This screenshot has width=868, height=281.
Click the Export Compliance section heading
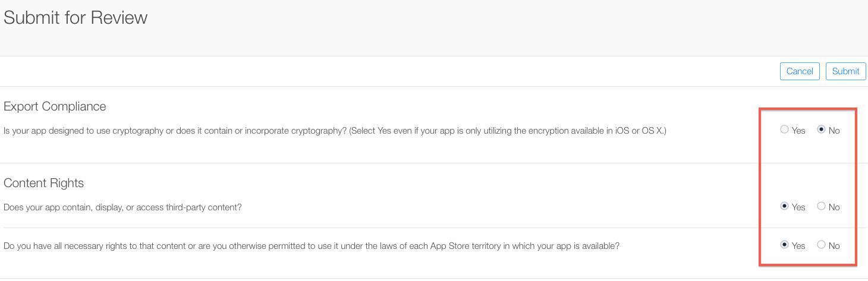point(55,106)
